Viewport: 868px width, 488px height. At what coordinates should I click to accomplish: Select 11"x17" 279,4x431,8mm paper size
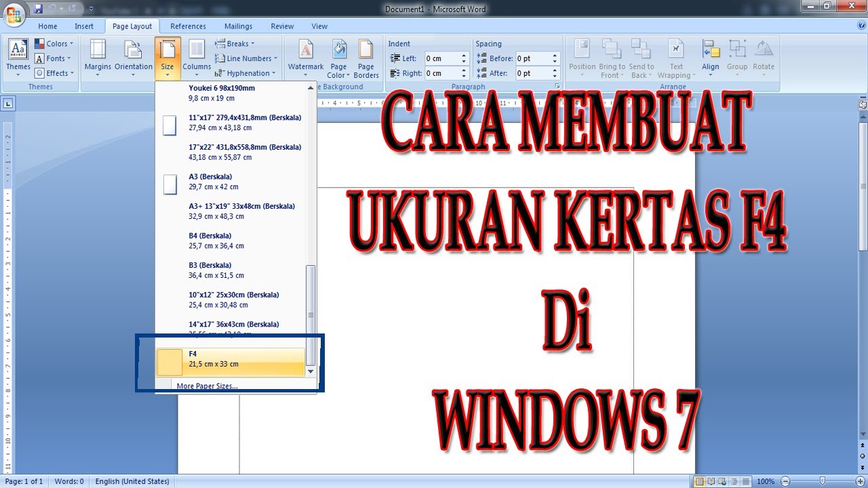[x=231, y=123]
